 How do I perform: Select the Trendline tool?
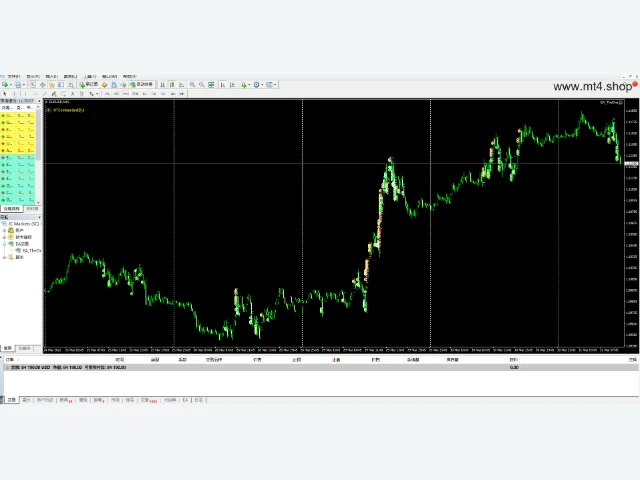click(x=44, y=93)
